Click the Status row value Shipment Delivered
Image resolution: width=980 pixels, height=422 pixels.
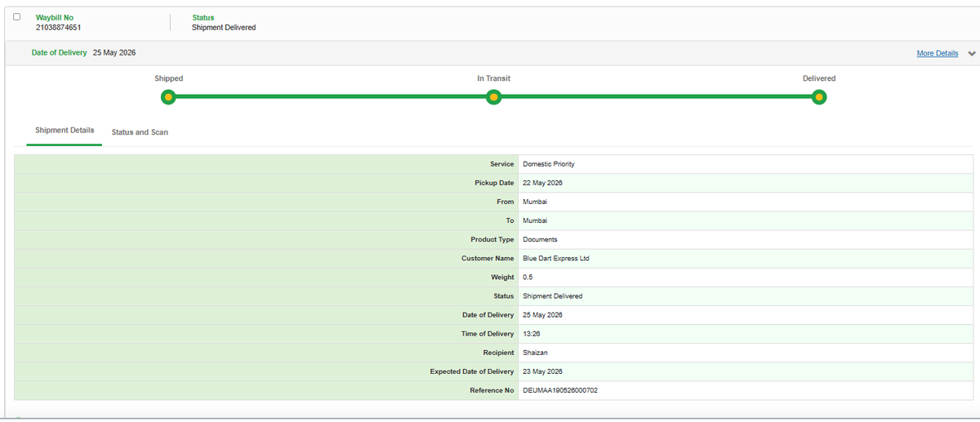point(553,296)
